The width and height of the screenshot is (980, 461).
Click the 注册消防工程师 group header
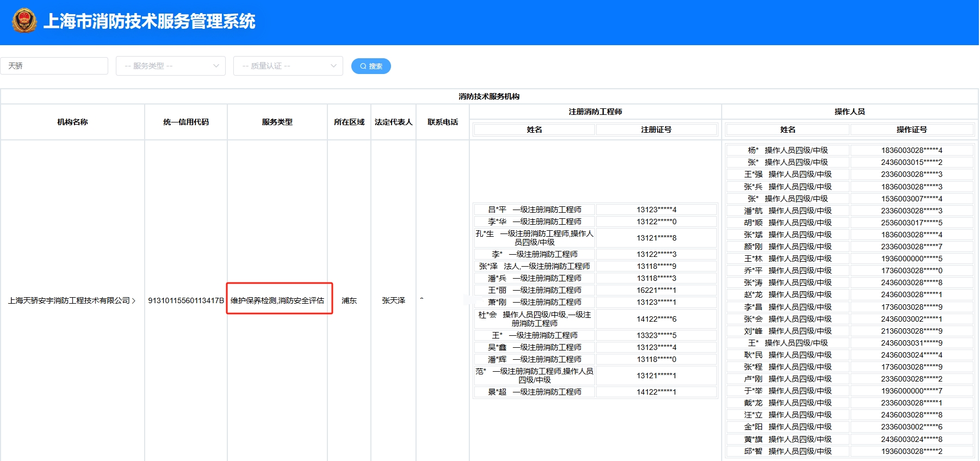click(x=595, y=112)
